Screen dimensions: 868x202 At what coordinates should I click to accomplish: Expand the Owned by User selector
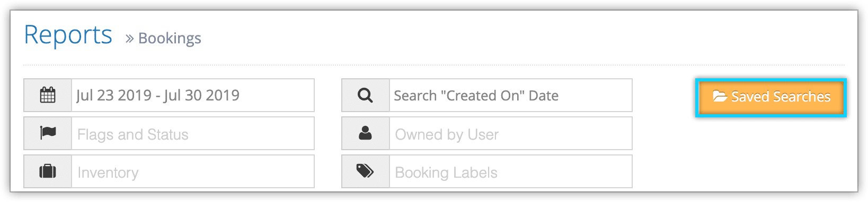[511, 133]
